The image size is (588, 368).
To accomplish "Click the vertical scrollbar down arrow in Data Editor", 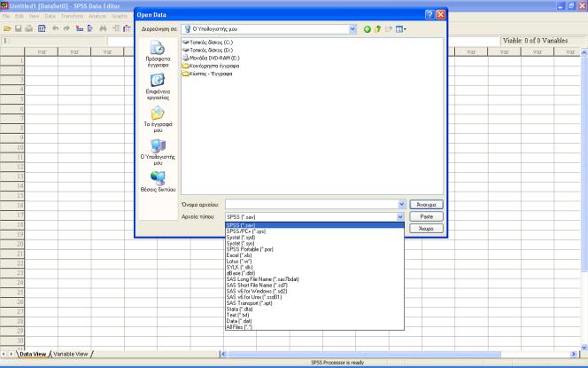I will tap(584, 348).
